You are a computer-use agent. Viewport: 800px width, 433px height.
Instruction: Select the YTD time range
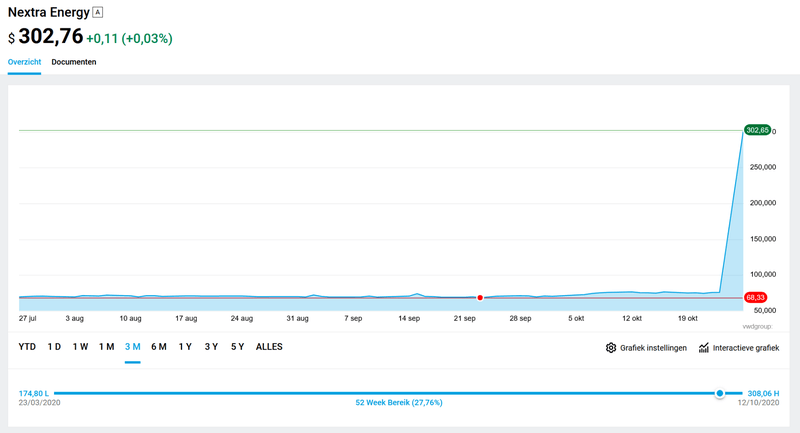pyautogui.click(x=27, y=347)
